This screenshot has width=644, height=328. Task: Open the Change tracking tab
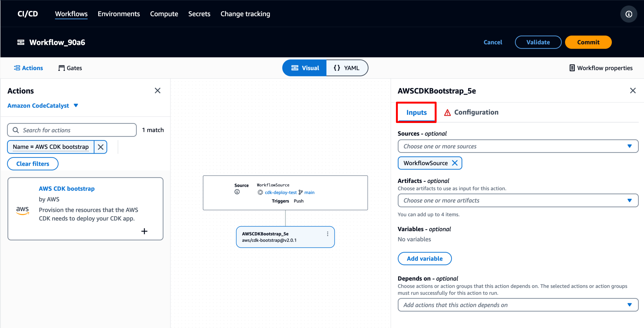(245, 14)
